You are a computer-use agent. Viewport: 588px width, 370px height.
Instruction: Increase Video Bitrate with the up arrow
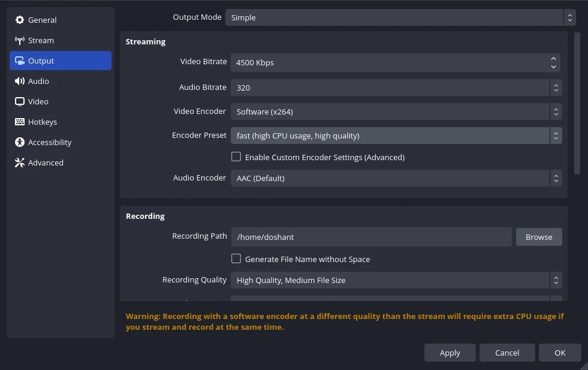point(553,59)
